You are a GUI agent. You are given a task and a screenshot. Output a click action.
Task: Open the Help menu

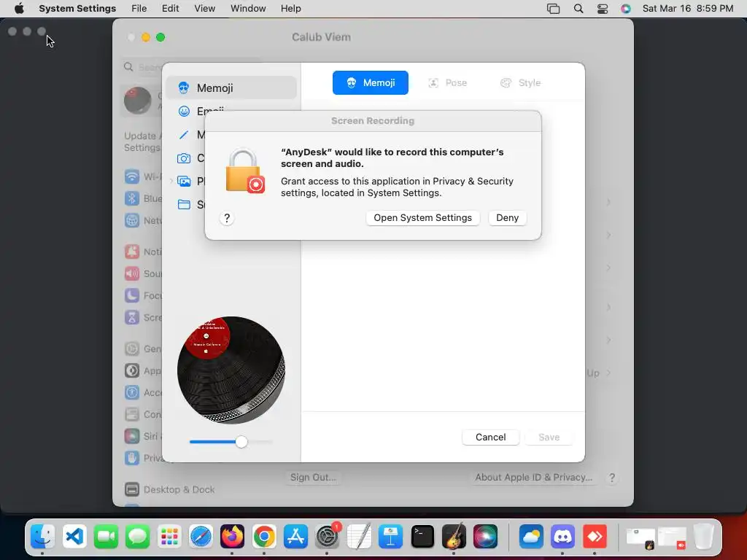pyautogui.click(x=290, y=9)
